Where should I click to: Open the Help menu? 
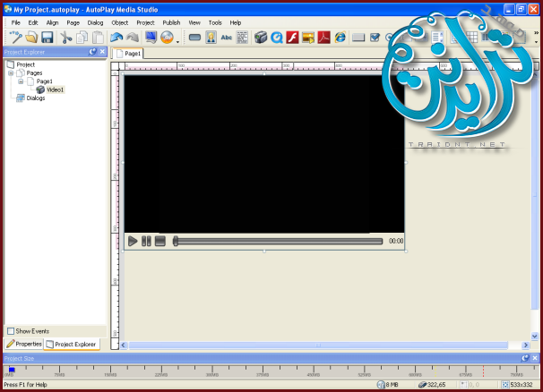click(x=236, y=23)
